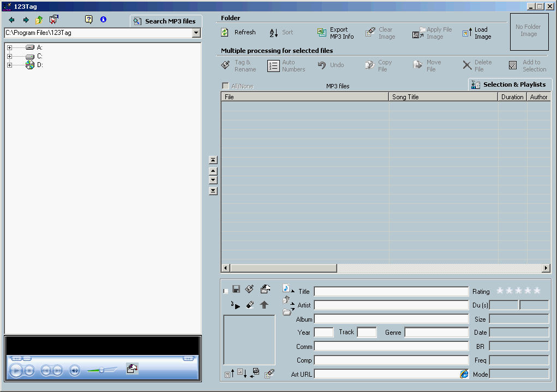Expand the A: drive node
The height and width of the screenshot is (392, 557).
(x=10, y=47)
